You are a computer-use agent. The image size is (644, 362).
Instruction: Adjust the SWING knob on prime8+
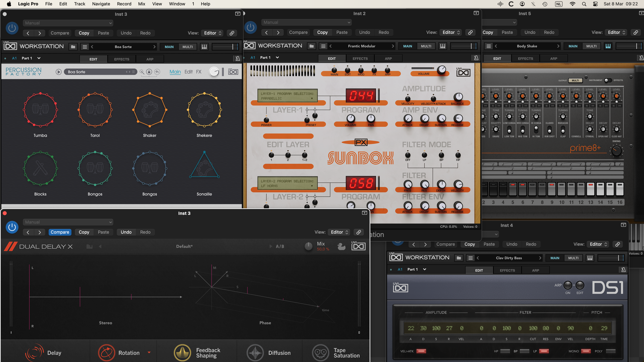(x=616, y=151)
